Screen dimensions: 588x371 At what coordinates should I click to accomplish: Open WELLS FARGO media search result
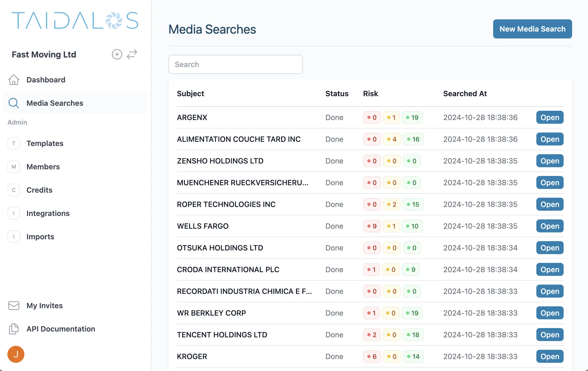click(550, 226)
